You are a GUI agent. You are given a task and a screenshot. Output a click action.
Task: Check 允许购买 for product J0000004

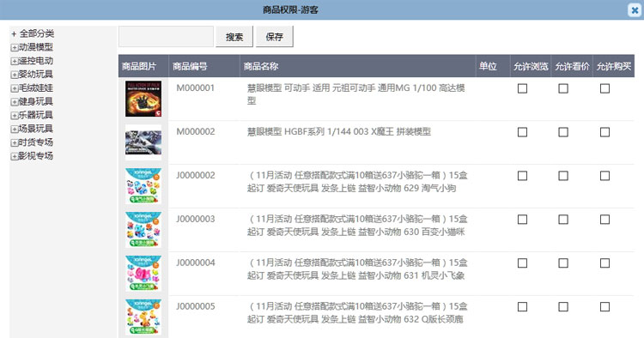point(605,263)
